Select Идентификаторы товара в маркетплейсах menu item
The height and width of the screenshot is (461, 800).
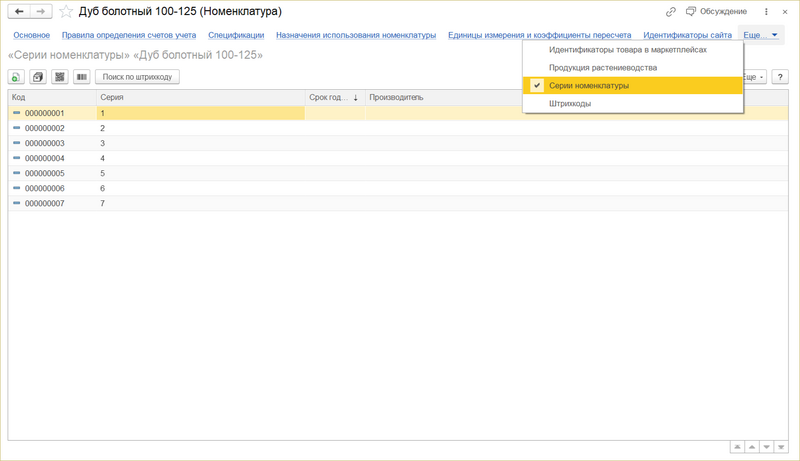tap(633, 50)
